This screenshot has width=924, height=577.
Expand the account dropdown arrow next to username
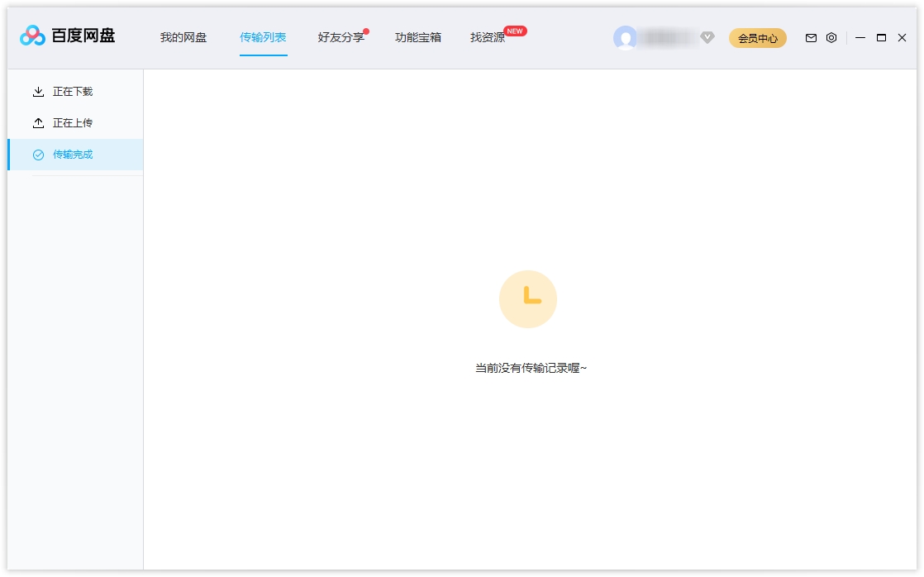coord(707,37)
